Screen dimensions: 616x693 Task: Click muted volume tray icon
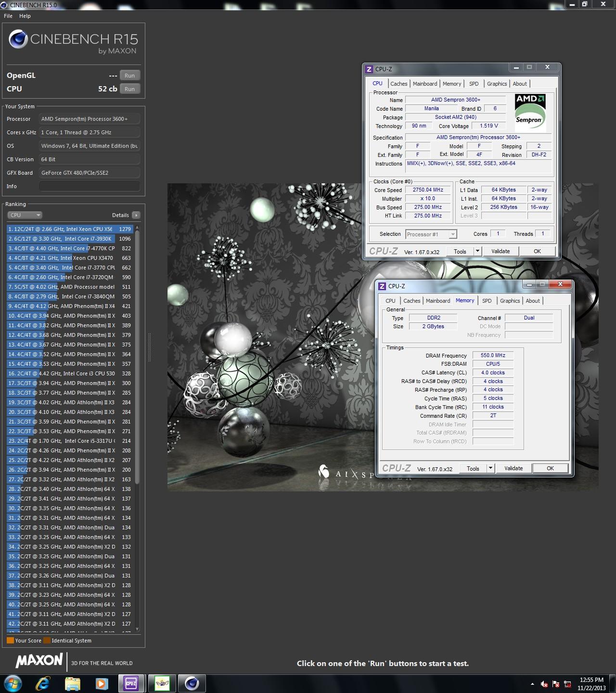click(x=544, y=684)
